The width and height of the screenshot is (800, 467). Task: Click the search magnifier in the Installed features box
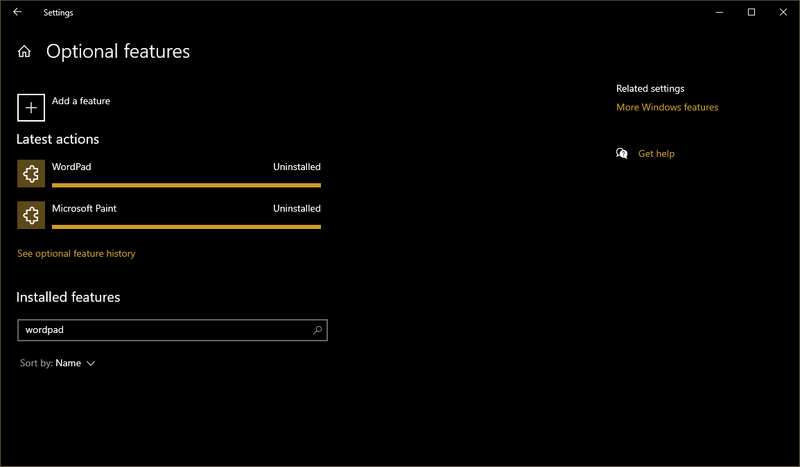317,330
